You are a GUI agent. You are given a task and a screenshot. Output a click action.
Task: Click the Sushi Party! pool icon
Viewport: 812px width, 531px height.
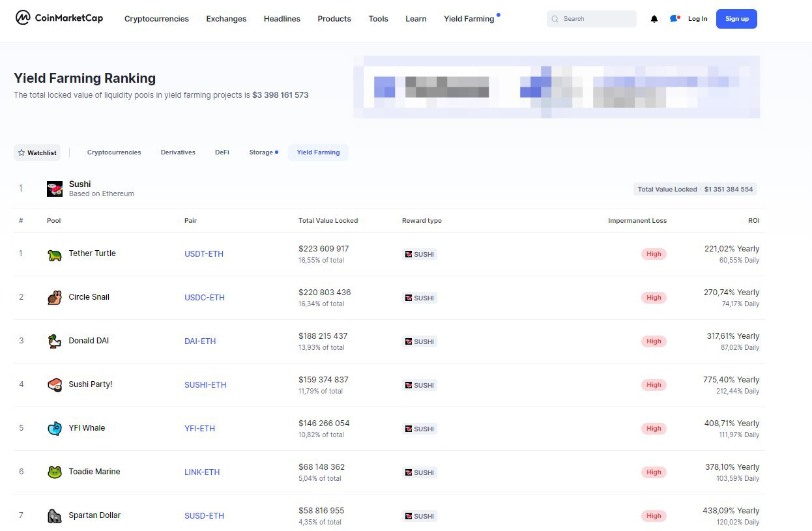point(55,385)
